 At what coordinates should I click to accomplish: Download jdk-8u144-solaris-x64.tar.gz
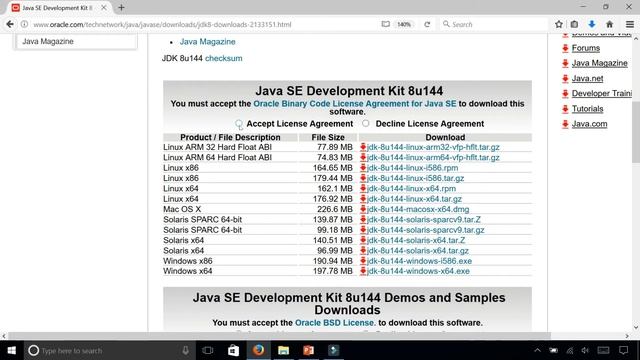click(x=418, y=251)
